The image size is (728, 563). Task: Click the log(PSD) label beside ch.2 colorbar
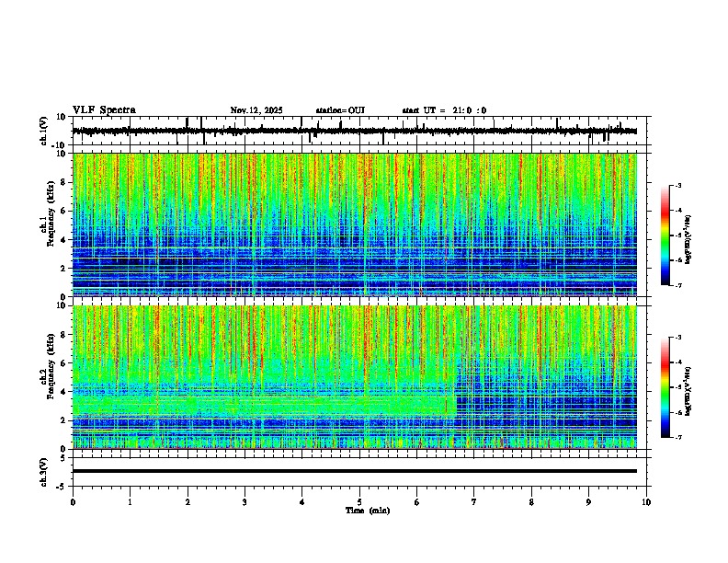tap(688, 391)
